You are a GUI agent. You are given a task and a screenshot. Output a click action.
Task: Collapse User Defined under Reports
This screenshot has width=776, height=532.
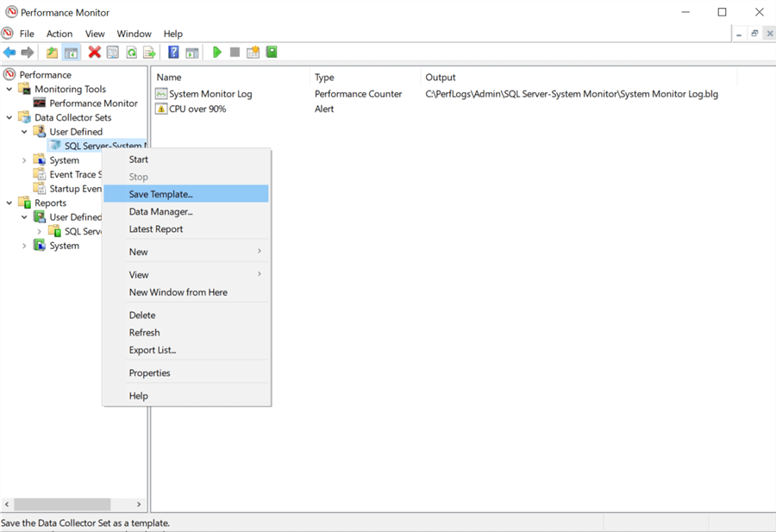[24, 216]
